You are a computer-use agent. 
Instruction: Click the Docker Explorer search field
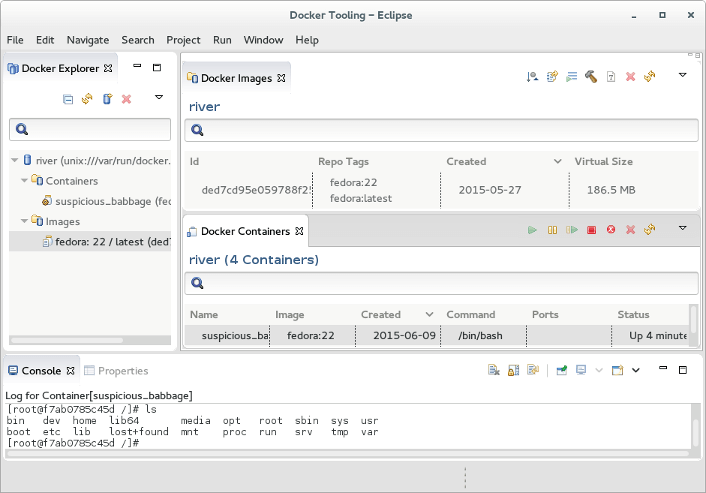pyautogui.click(x=90, y=130)
